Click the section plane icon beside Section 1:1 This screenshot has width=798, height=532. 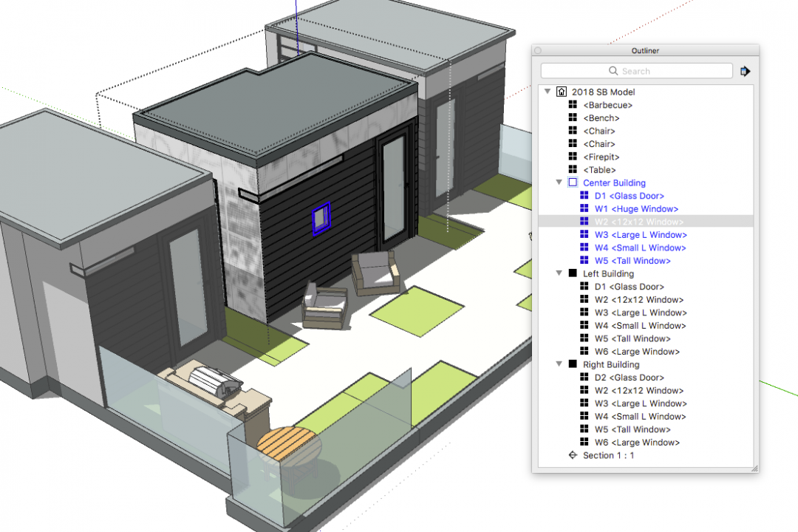click(x=573, y=455)
